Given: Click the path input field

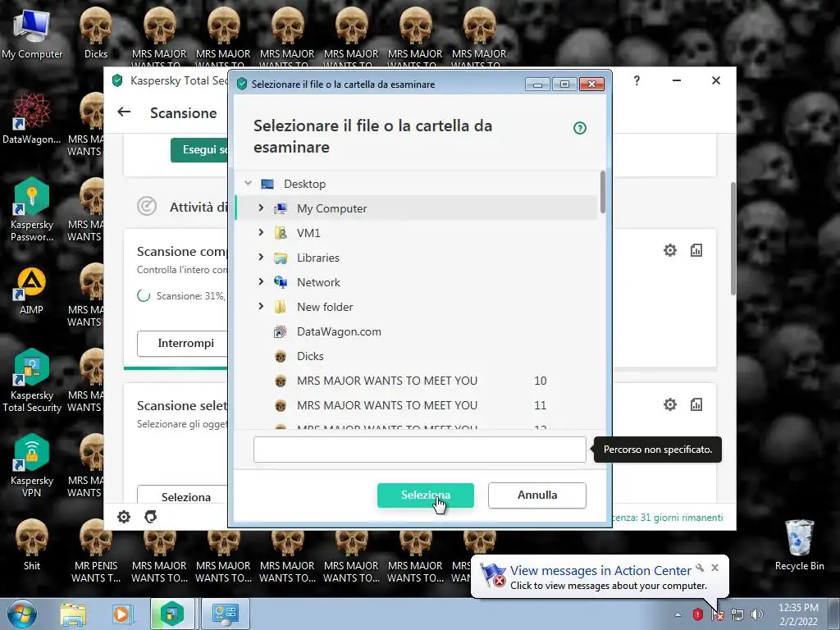Looking at the screenshot, I should [x=419, y=450].
